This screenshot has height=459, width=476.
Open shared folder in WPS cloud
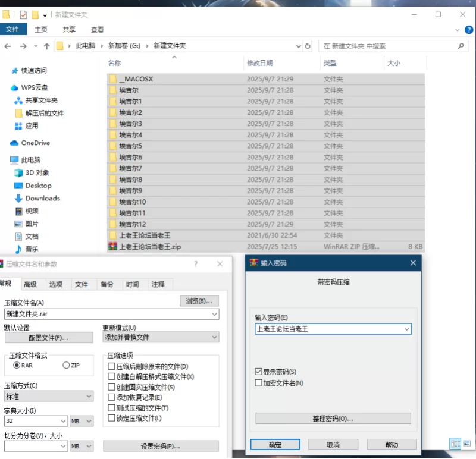pyautogui.click(x=36, y=100)
